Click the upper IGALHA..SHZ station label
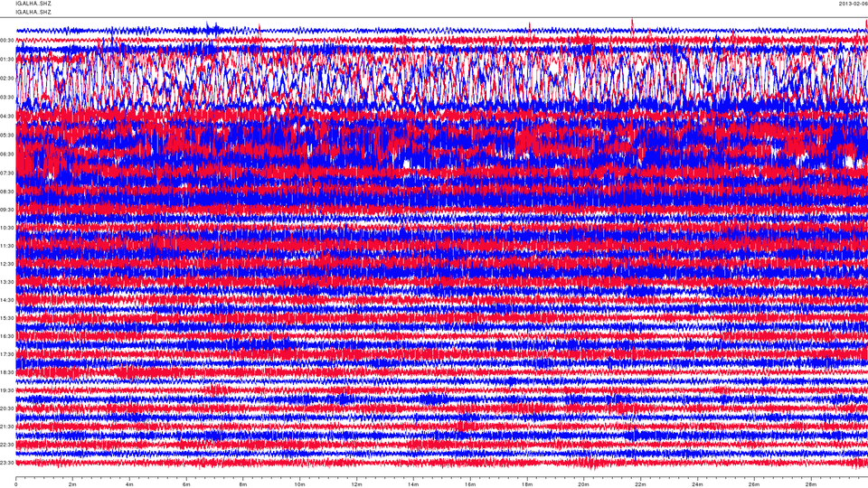 tap(33, 4)
